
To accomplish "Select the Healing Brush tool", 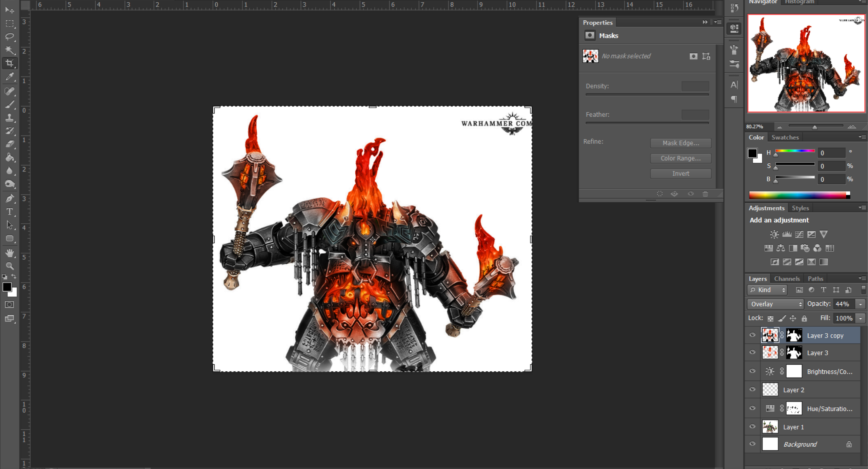I will 9,91.
